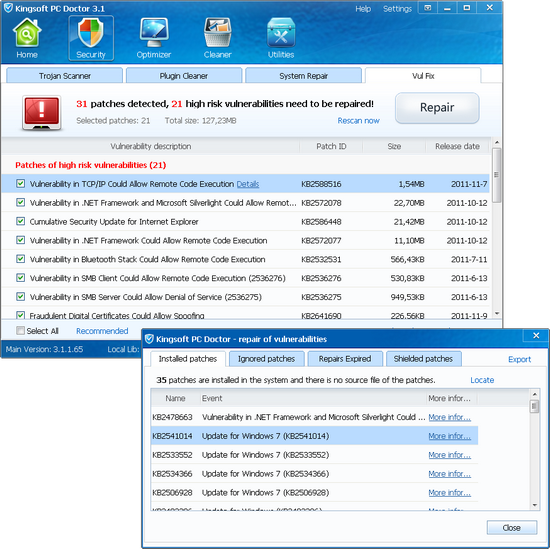Sort by Release date column header
Image resolution: width=550 pixels, height=549 pixels.
(x=457, y=146)
